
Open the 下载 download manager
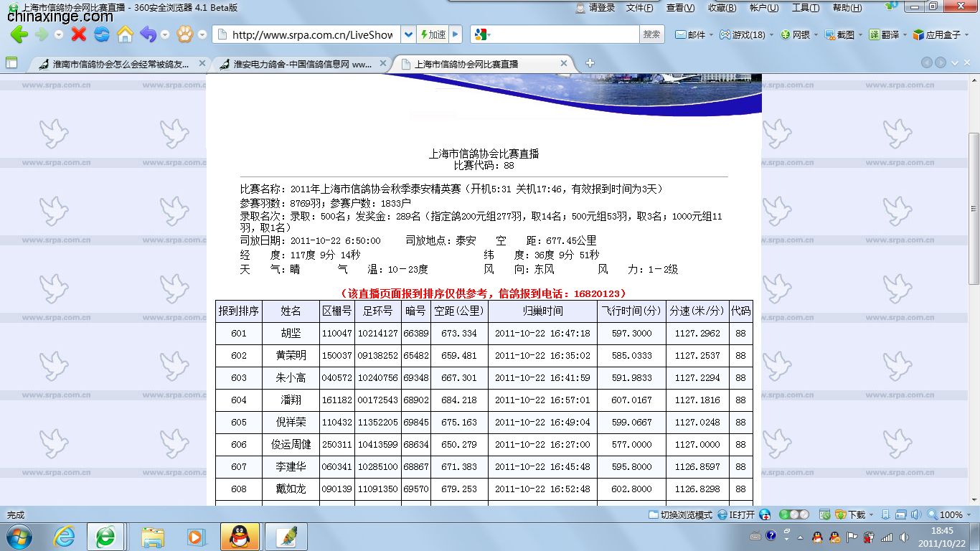pos(852,514)
